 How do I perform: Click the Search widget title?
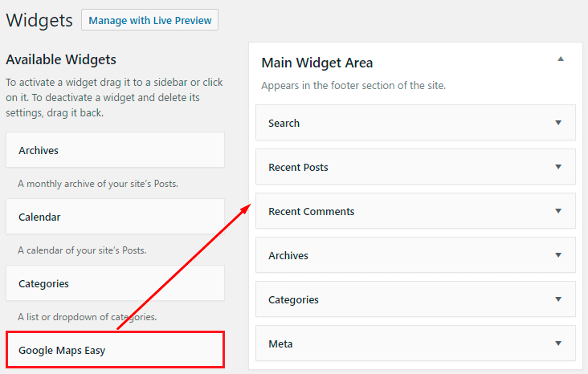pos(284,124)
